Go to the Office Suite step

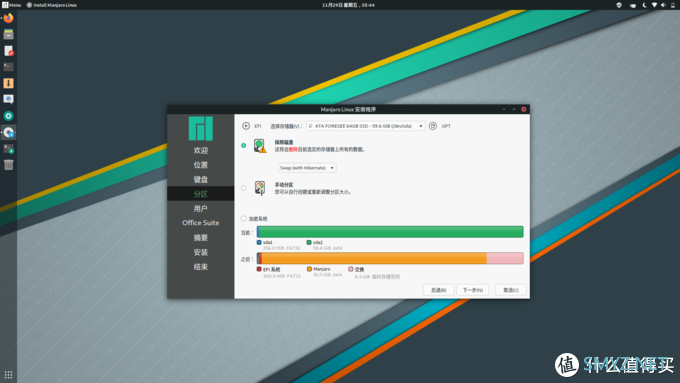pyautogui.click(x=201, y=223)
